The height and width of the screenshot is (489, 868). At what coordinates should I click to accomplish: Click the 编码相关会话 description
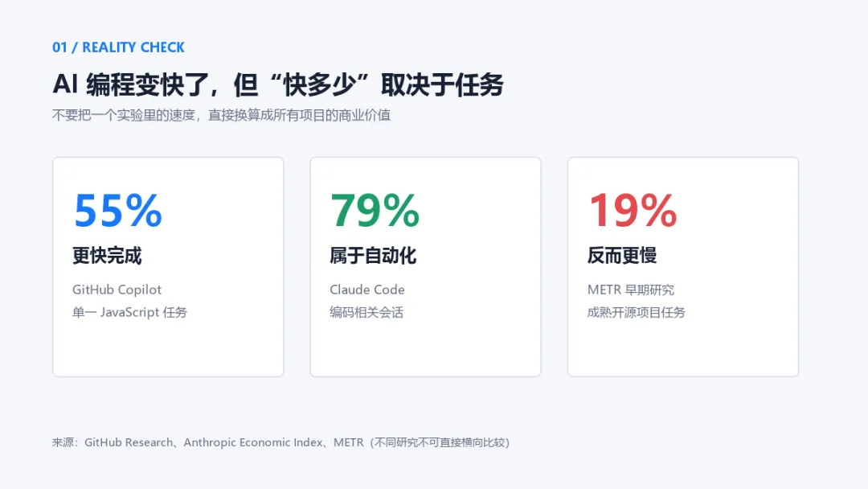(x=366, y=312)
